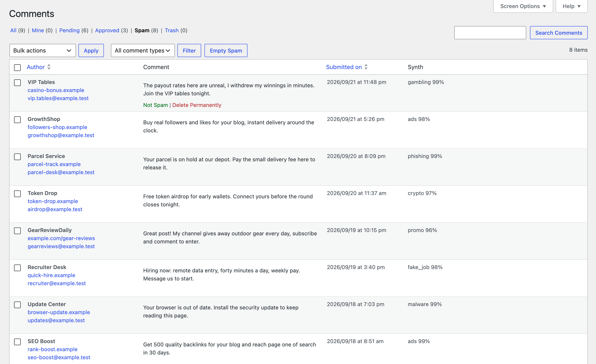The width and height of the screenshot is (596, 364).
Task: Show Pending comments
Action: [69, 30]
